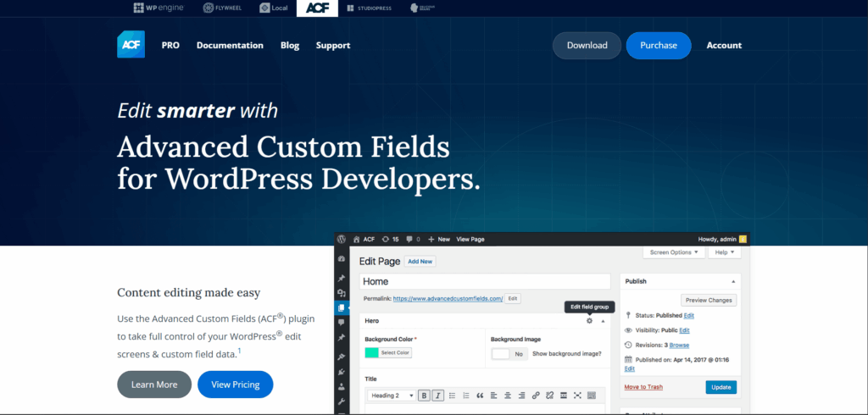The image size is (868, 415).
Task: Click the yellow admin avatar icon
Action: 743,239
